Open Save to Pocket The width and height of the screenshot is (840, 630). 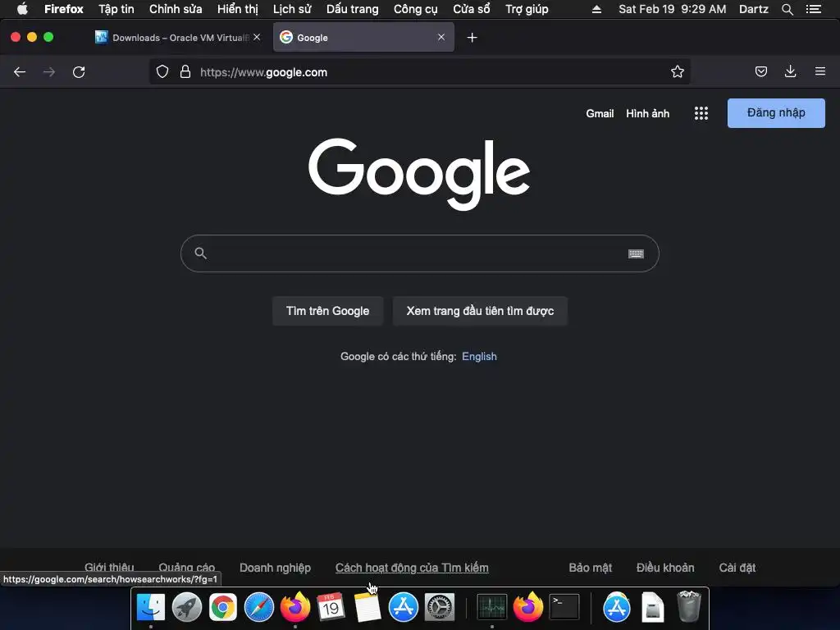pyautogui.click(x=760, y=71)
